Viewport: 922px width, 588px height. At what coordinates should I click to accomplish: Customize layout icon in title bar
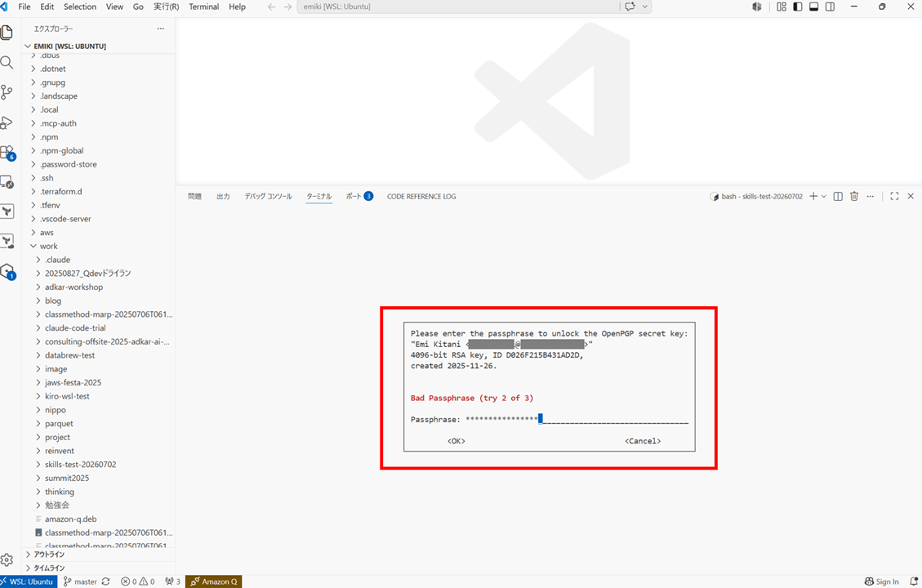click(782, 7)
